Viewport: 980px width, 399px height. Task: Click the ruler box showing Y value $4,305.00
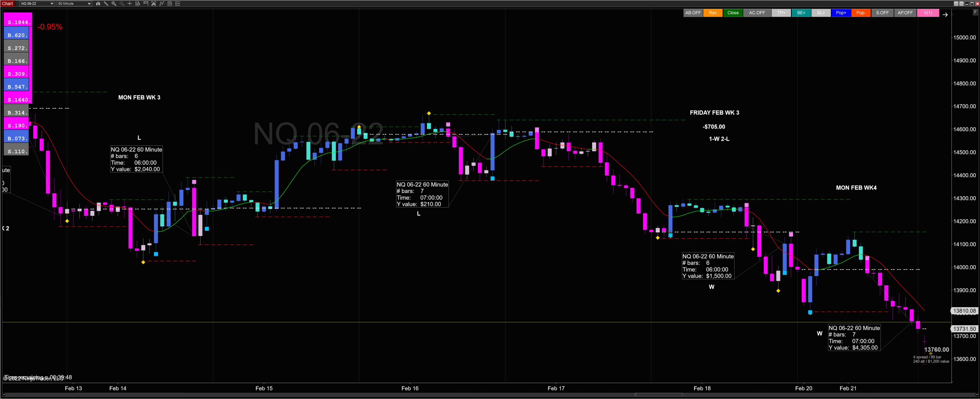pos(854,338)
